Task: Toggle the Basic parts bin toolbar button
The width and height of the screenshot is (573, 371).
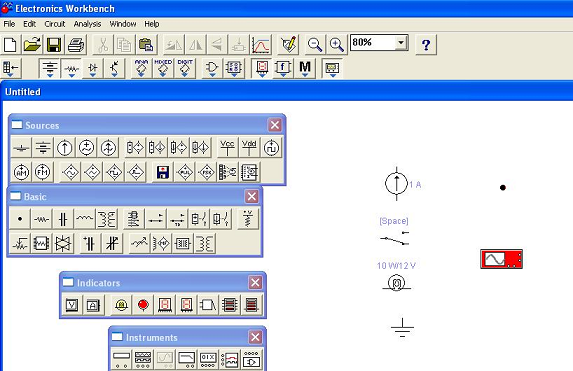Action: point(71,68)
